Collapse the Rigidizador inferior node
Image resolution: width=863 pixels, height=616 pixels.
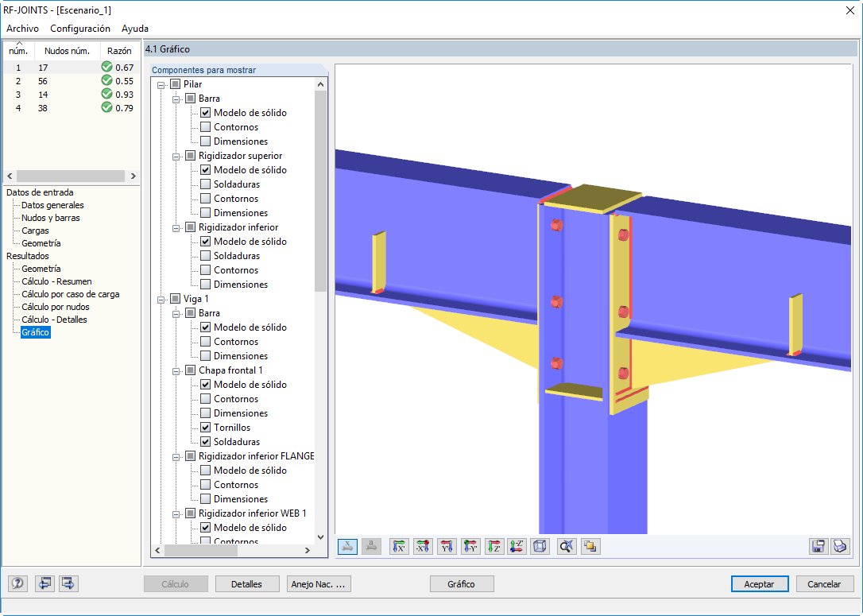click(x=176, y=228)
